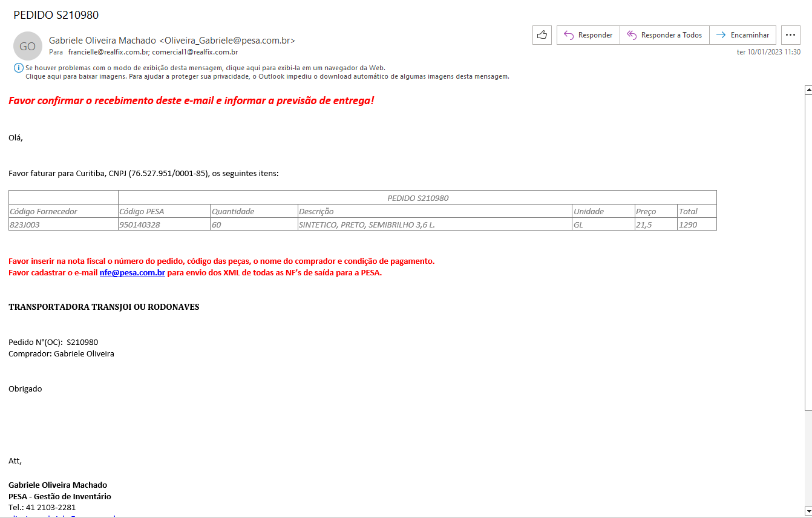Click the SINTETICO, PRETO description cell
812x518 pixels.
[x=434, y=225]
